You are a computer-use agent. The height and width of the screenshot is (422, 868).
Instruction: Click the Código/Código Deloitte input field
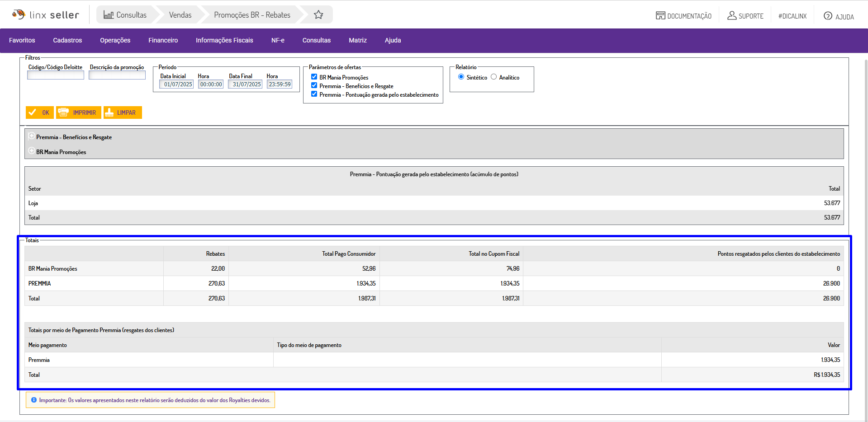[x=56, y=75]
